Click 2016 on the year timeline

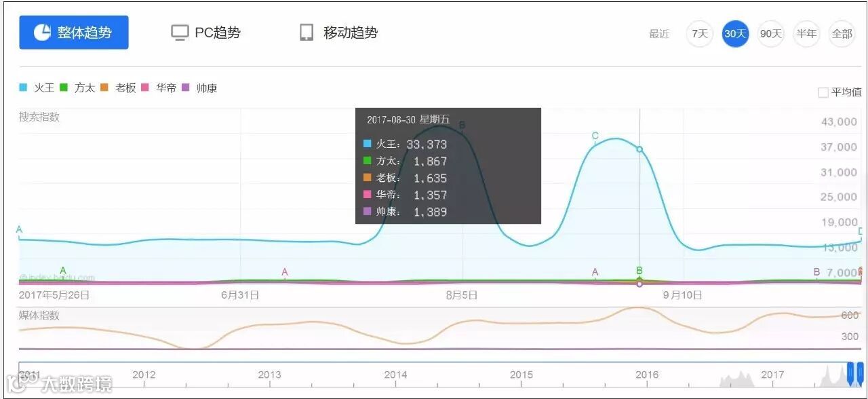point(647,375)
